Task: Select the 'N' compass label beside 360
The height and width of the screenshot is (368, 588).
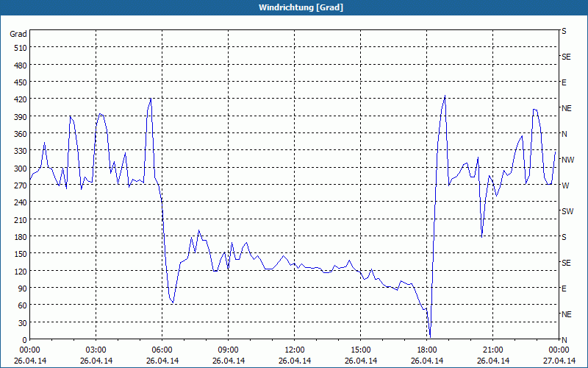Action: [564, 134]
